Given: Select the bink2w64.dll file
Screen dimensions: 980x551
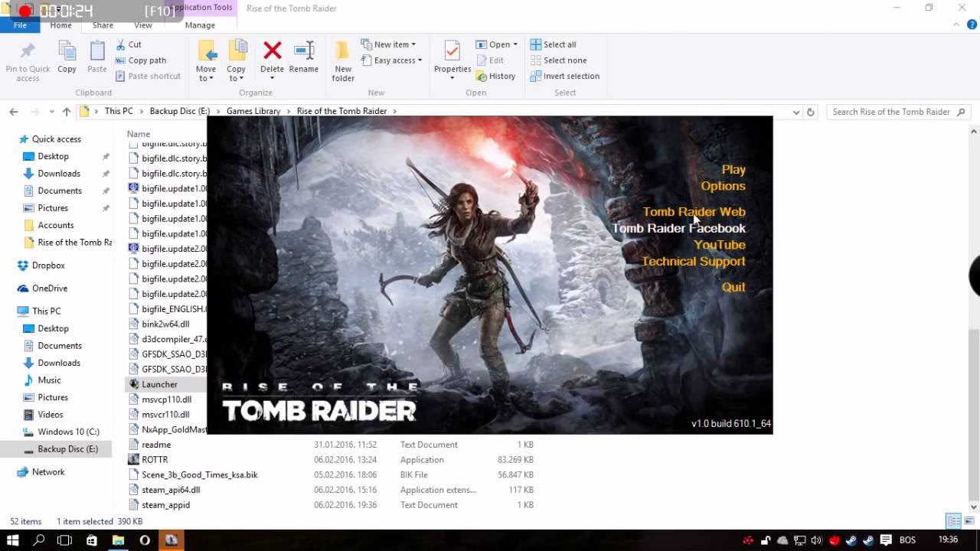Looking at the screenshot, I should pos(166,324).
